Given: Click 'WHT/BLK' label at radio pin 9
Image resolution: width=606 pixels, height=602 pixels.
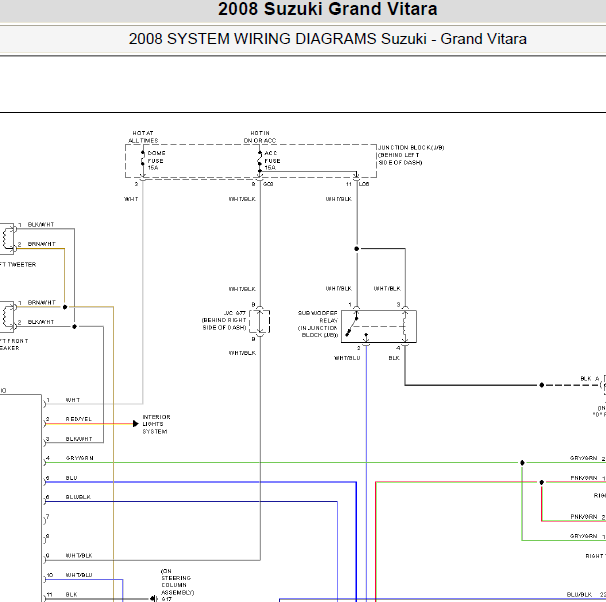Looking at the screenshot, I should point(79,556).
